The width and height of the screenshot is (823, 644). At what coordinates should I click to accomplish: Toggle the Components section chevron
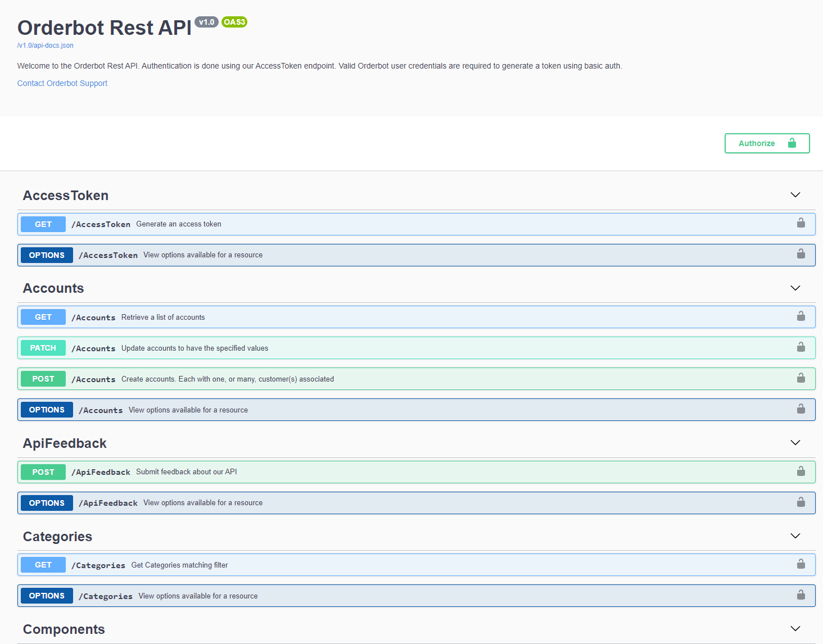[795, 629]
